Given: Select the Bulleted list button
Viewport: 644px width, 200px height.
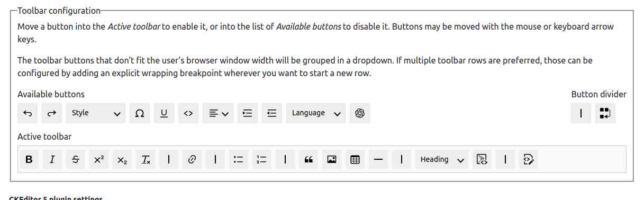Looking at the screenshot, I should pos(239,159).
